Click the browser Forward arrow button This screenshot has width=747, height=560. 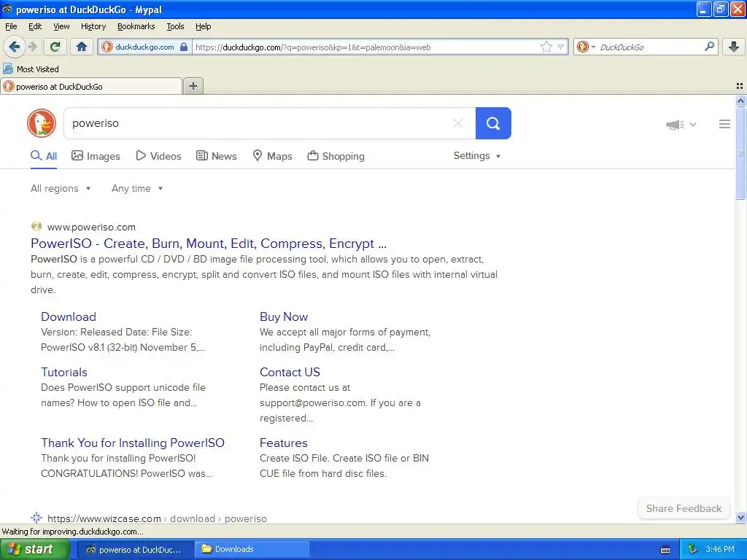[x=32, y=47]
